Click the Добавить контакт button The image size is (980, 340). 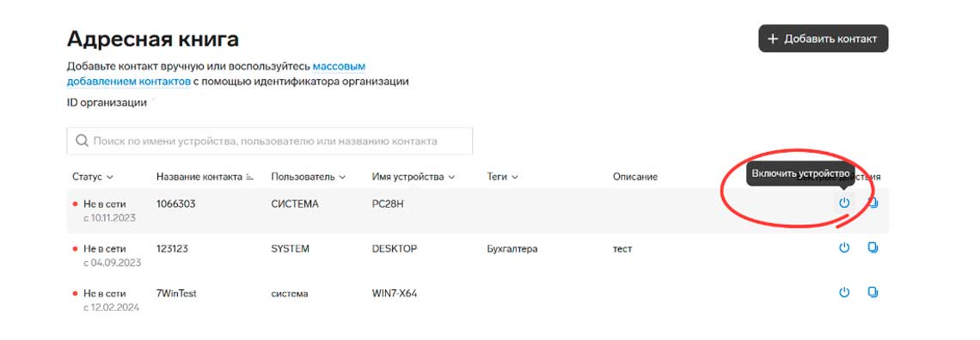coord(824,39)
